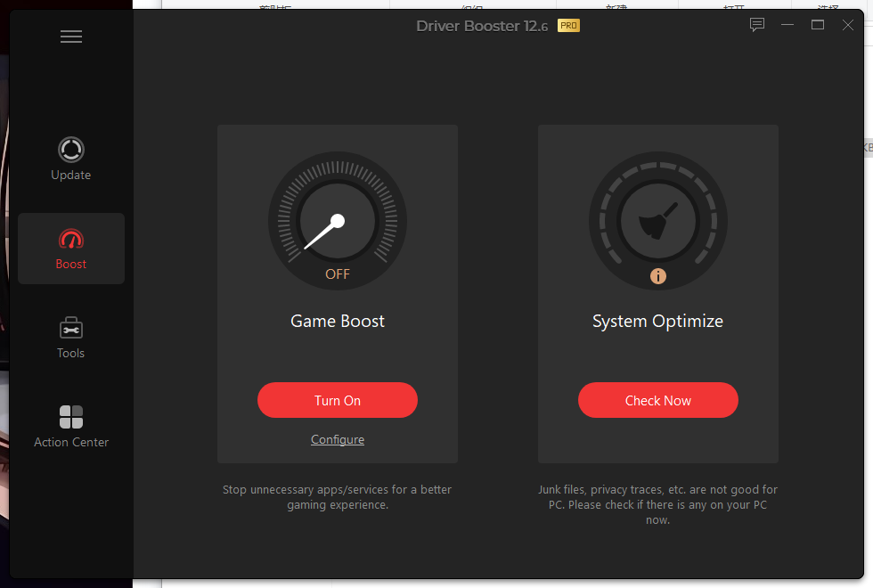Image resolution: width=873 pixels, height=588 pixels.
Task: Click the Game Boost gauge dial
Action: [338, 221]
